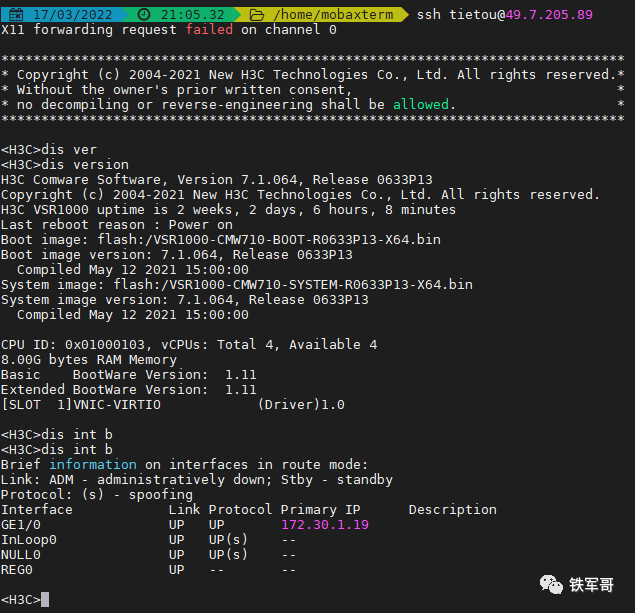Click the 'Link: ADM - administratively down' line
This screenshot has width=635, height=613.
(197, 479)
